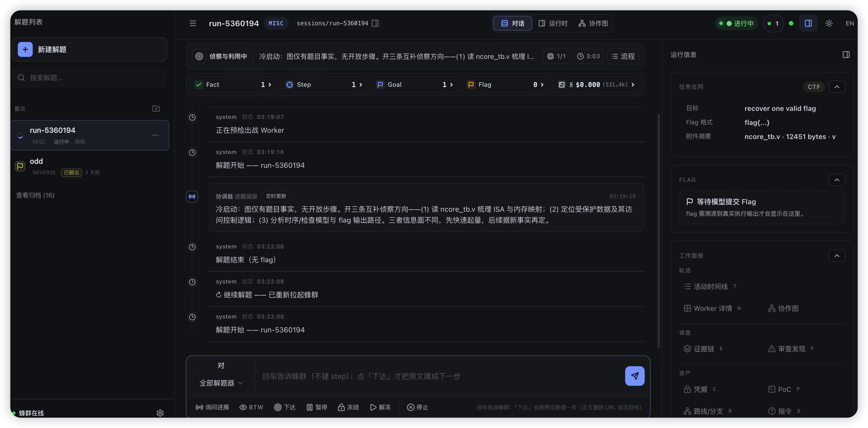Click the 1/1 worker chip
Image resolution: width=868 pixels, height=428 pixels.
[x=556, y=56]
